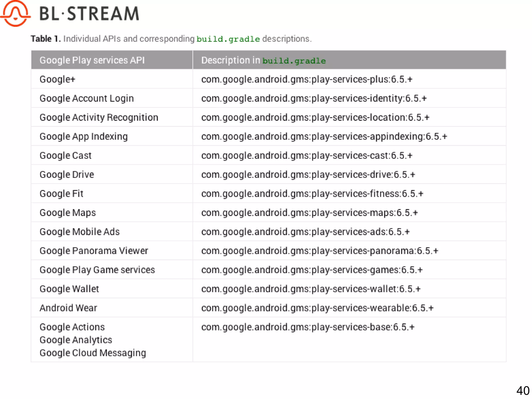The height and width of the screenshot is (399, 532).
Task: Click the Table 1 caption text
Action: point(171,39)
